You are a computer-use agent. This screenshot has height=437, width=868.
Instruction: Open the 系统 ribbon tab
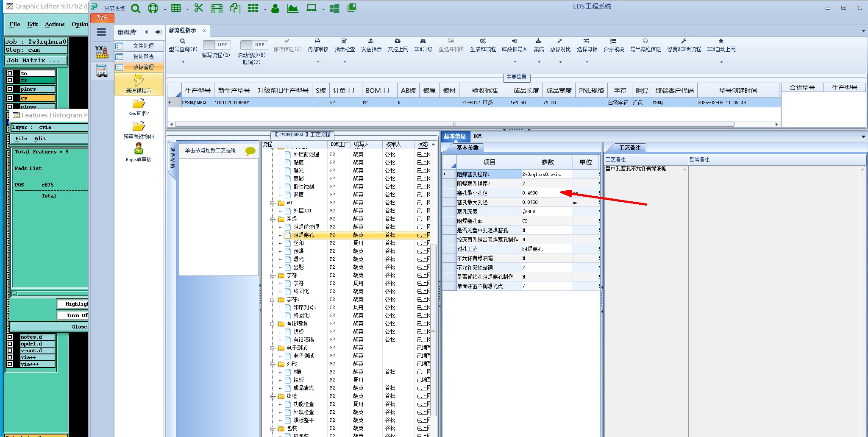[102, 18]
